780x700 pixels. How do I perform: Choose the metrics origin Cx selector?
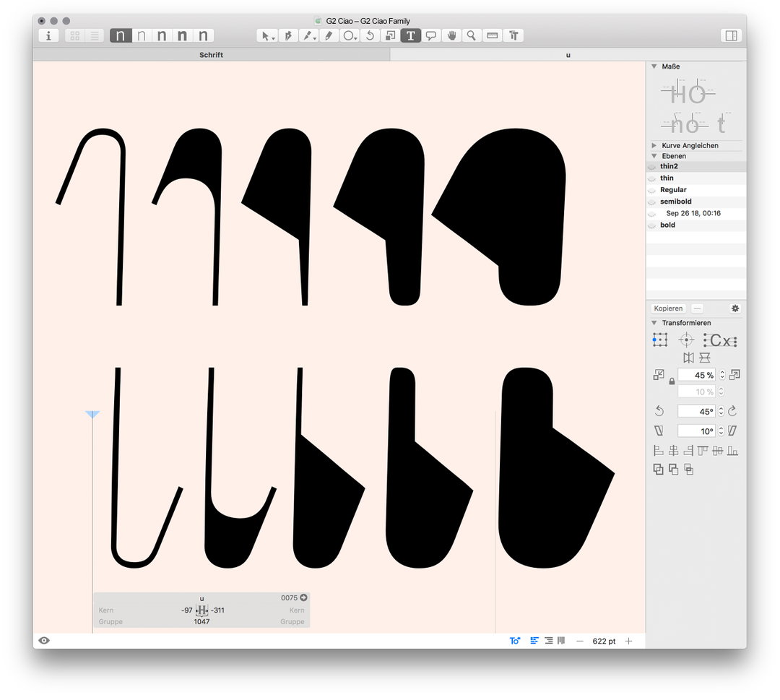(720, 340)
